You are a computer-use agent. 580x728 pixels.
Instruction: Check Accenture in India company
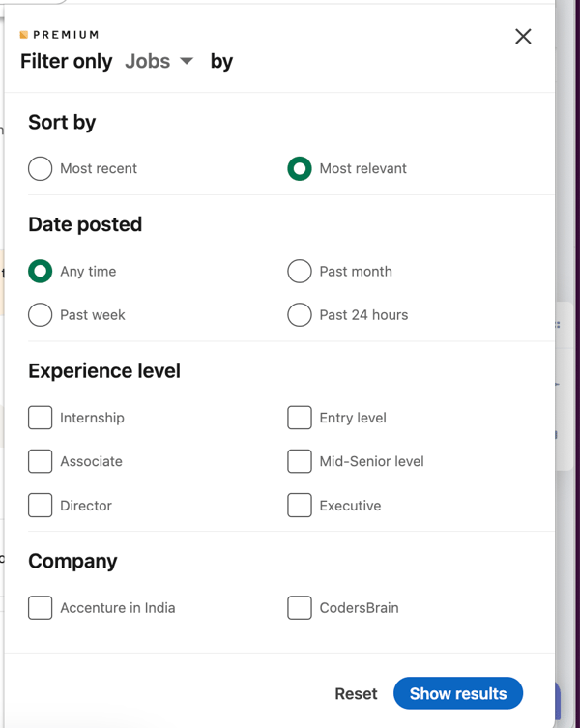click(41, 608)
